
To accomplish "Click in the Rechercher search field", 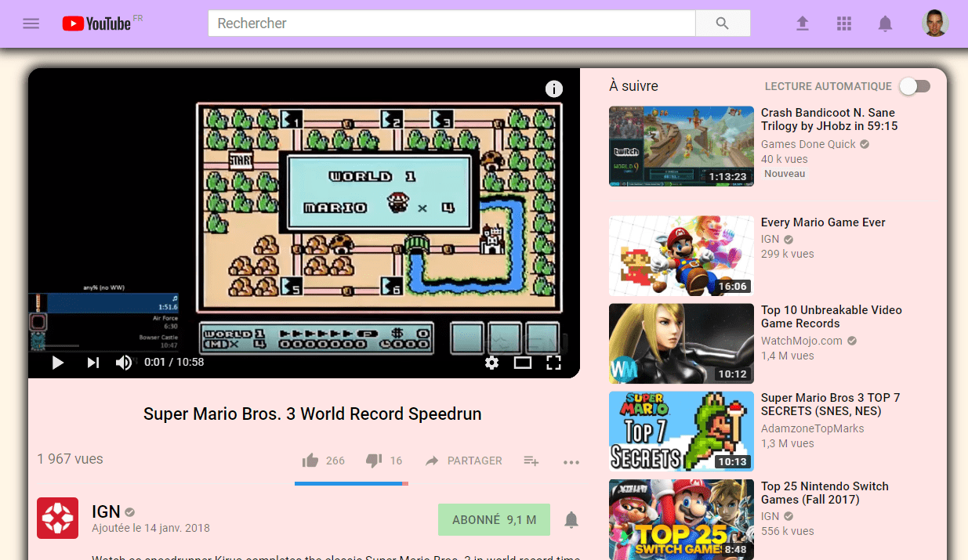I will pyautogui.click(x=451, y=23).
